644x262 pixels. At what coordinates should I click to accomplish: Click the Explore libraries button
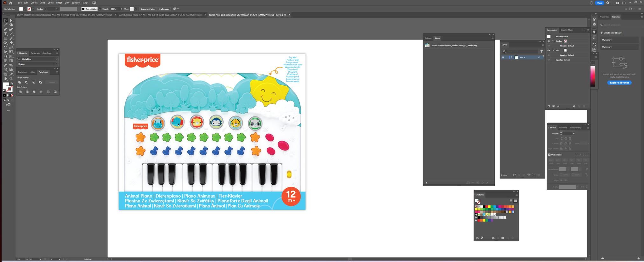pos(619,83)
